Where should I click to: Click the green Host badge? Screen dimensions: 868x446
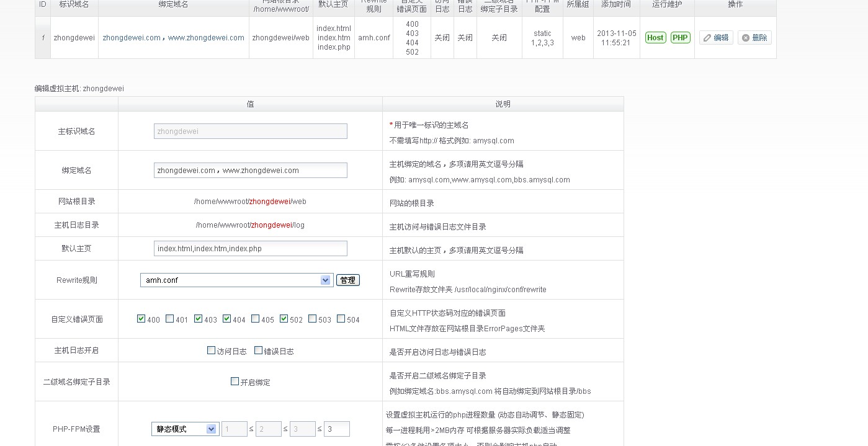pos(655,38)
